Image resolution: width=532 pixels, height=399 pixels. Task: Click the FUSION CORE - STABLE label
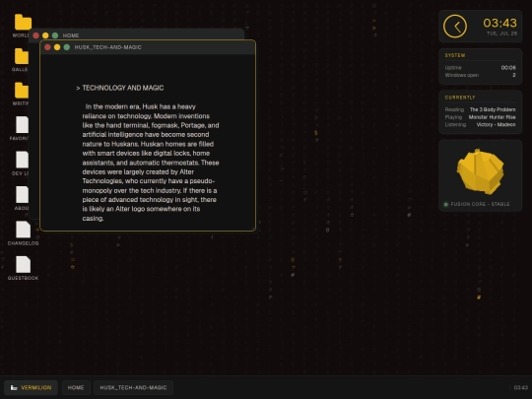click(480, 204)
